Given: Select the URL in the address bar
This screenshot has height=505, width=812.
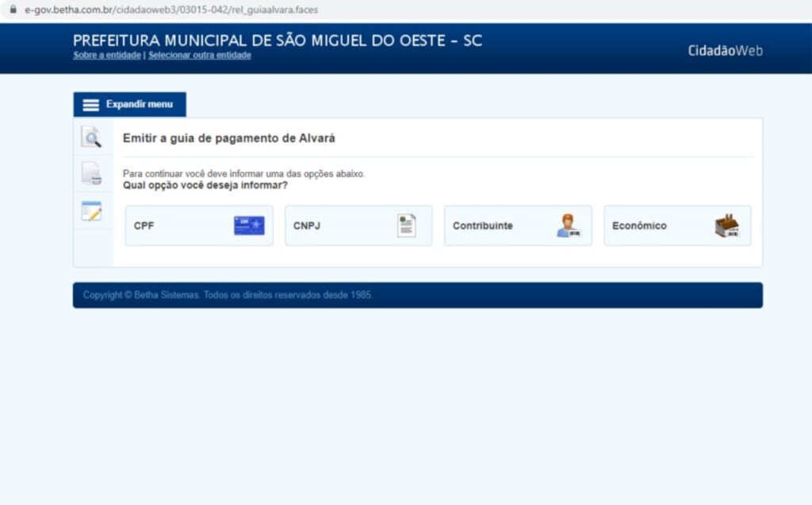Looking at the screenshot, I should (171, 10).
